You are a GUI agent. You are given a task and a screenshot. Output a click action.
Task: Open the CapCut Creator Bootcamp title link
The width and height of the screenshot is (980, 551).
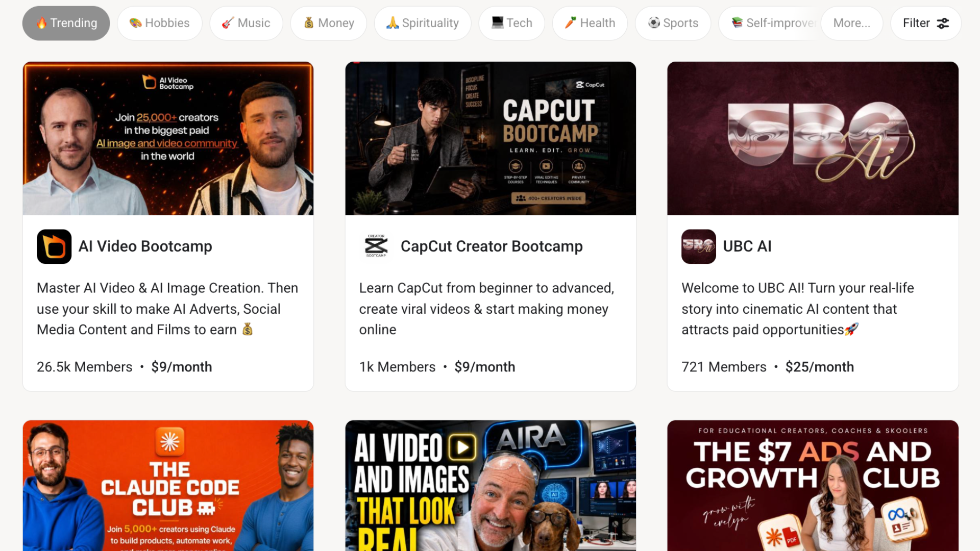pyautogui.click(x=492, y=246)
